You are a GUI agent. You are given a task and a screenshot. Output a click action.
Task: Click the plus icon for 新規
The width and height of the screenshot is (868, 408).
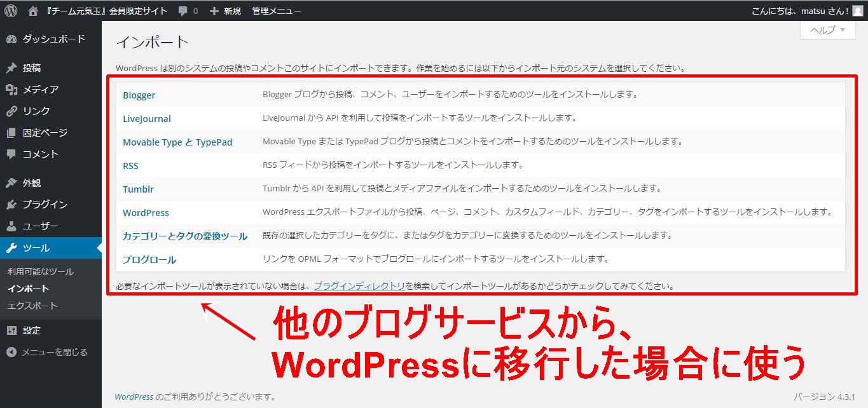pos(214,11)
